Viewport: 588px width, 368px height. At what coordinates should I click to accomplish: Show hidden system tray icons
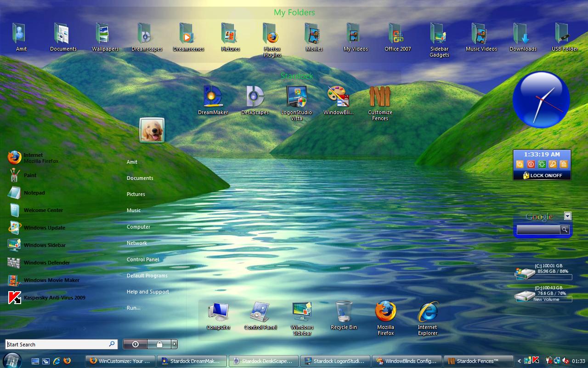coord(520,361)
